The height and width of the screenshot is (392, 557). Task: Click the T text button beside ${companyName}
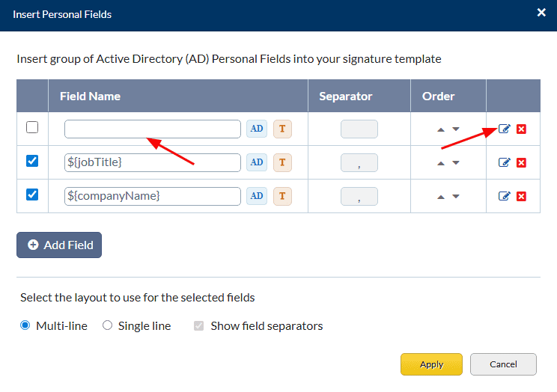282,196
